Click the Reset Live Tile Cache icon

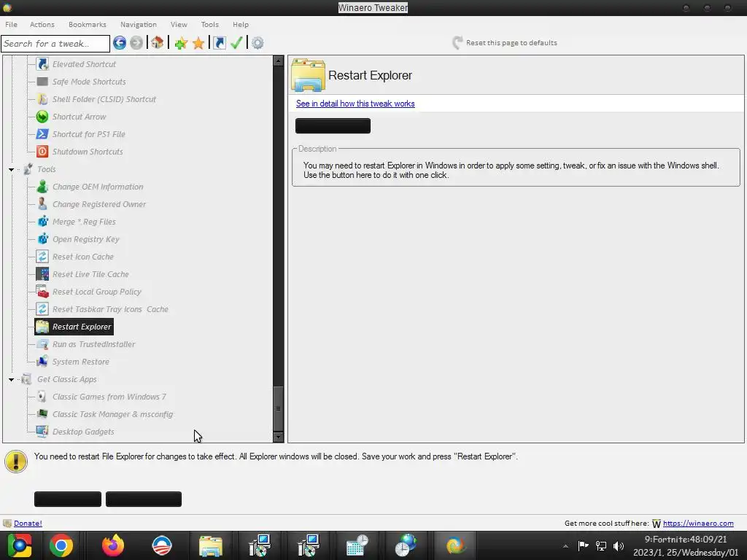click(42, 274)
